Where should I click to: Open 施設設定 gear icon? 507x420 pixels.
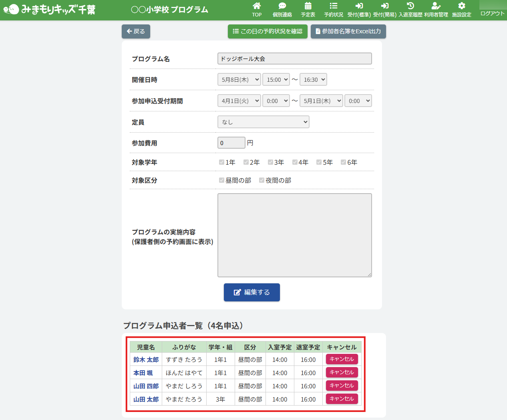pyautogui.click(x=462, y=6)
